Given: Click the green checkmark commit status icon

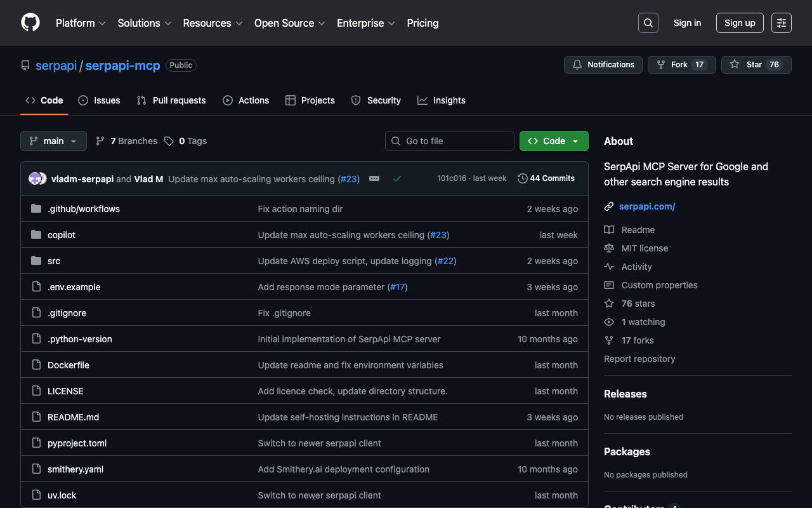Looking at the screenshot, I should (x=397, y=178).
